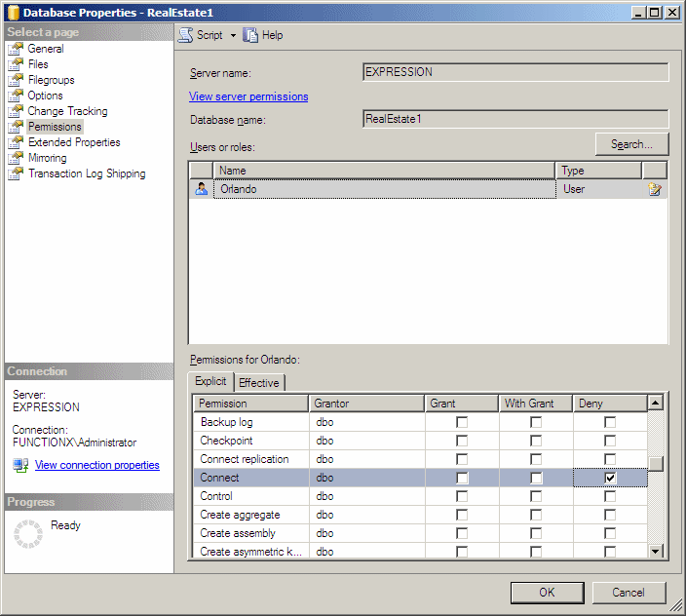Check With Grant for Checkpoint
Screen dimensions: 686x616
[x=536, y=441]
